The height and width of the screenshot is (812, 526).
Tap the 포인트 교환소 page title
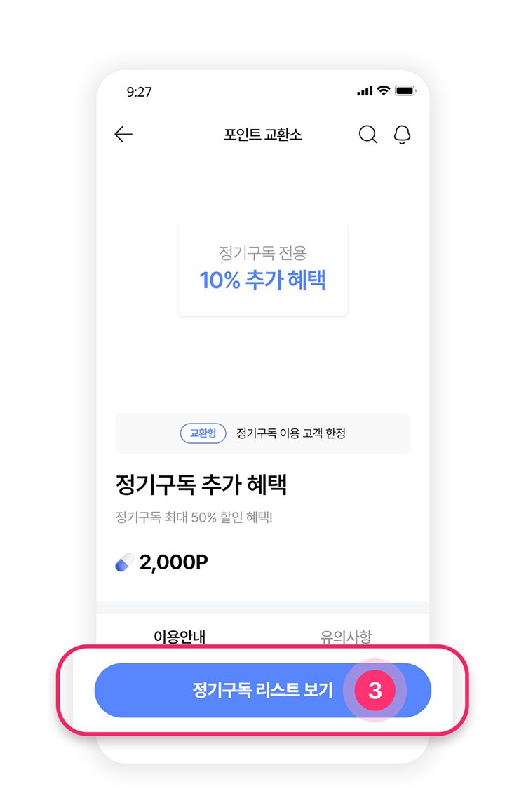click(263, 135)
